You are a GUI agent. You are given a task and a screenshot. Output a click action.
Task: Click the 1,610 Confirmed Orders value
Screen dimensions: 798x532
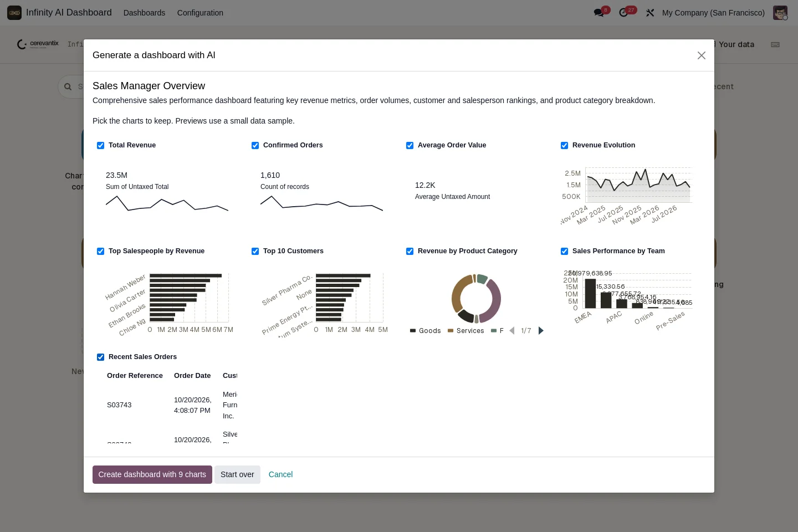point(270,175)
